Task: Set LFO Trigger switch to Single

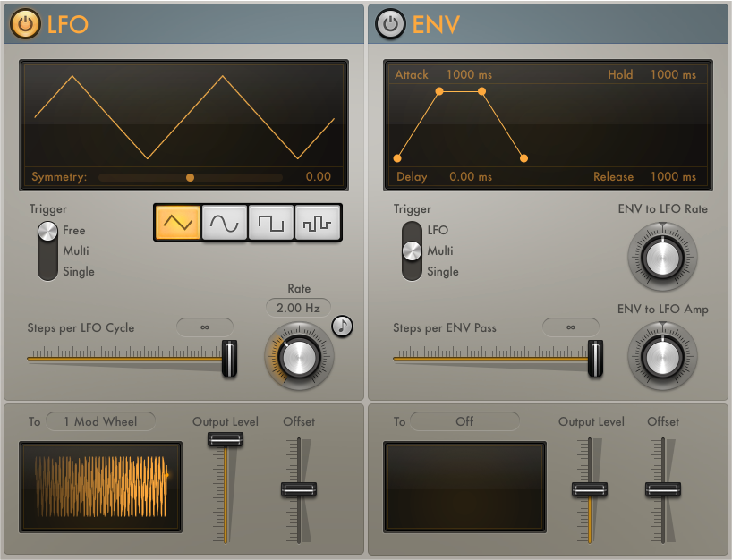Action: point(79,272)
